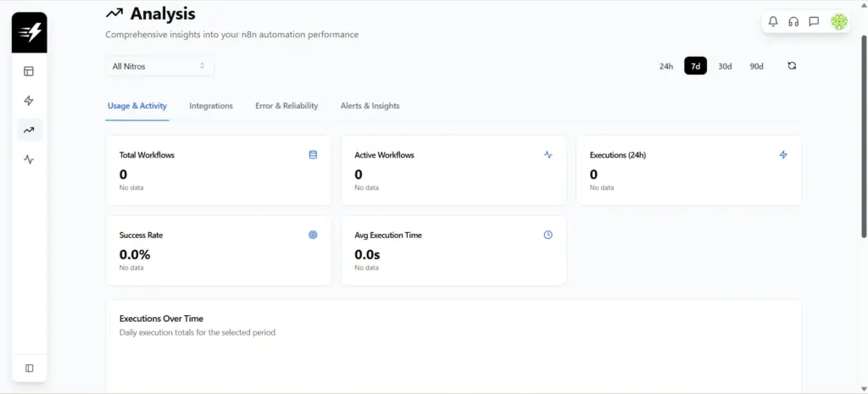Viewport: 868px width, 394px height.
Task: Click the page vertical scrollbar thumb
Action: click(x=864, y=136)
